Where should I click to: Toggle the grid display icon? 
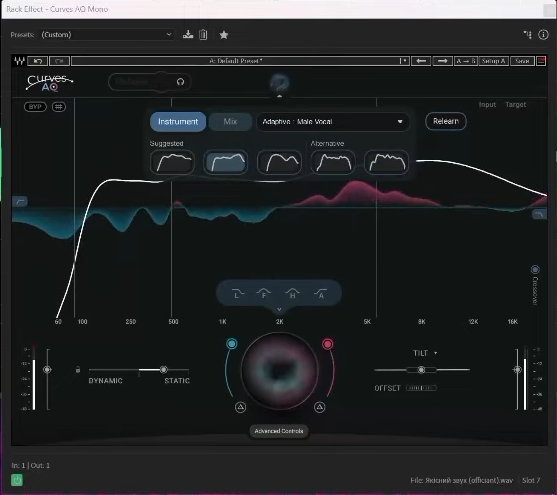(59, 107)
